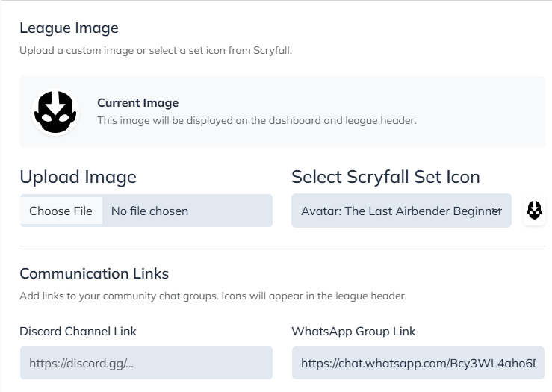Click the Upload Image heading
This screenshot has height=392, width=552.
coord(78,177)
